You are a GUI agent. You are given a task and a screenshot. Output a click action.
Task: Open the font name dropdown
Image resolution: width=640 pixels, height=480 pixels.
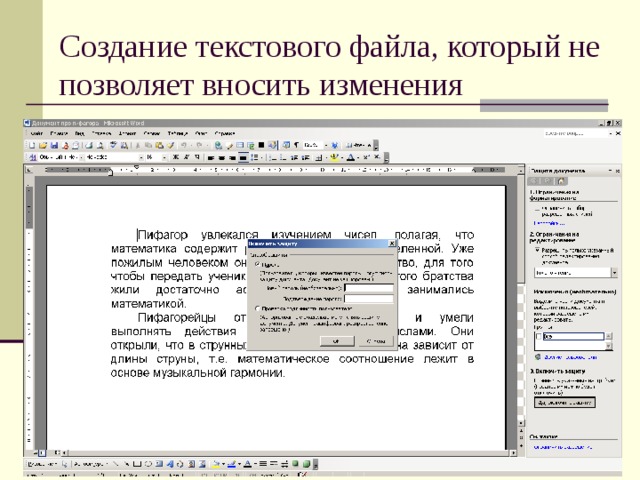tap(142, 157)
